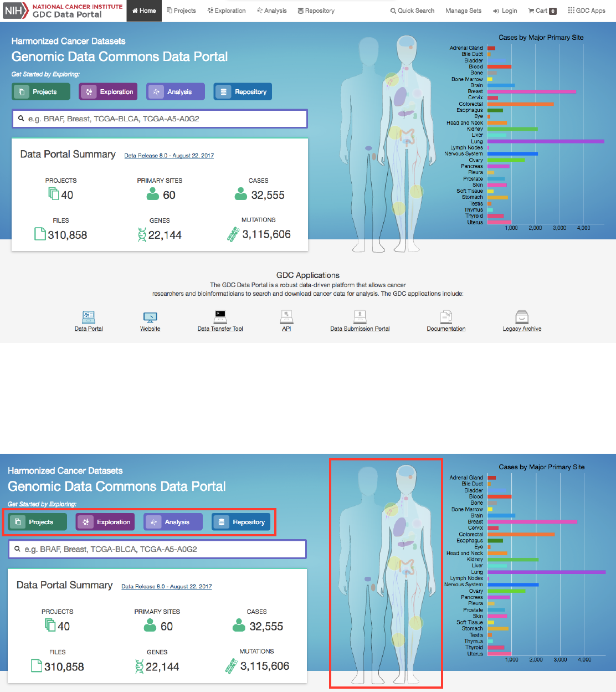Open the Data Portal application icon
616x692 pixels.
click(89, 316)
